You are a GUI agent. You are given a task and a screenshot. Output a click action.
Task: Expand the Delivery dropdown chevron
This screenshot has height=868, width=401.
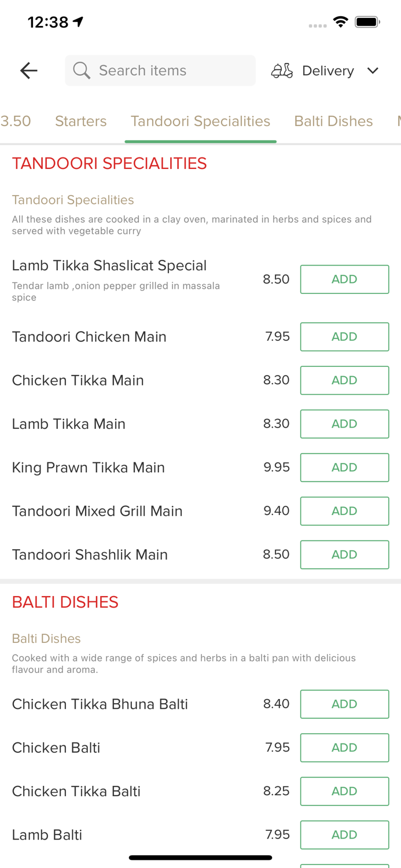coord(373,71)
